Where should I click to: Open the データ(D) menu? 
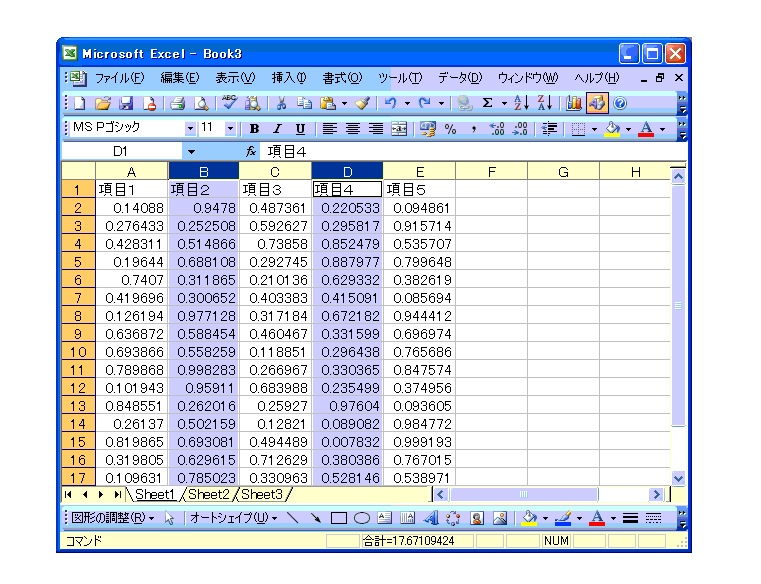pos(460,78)
